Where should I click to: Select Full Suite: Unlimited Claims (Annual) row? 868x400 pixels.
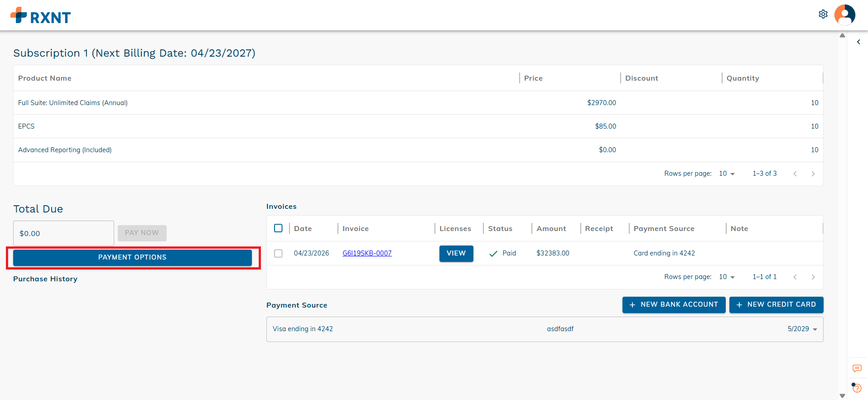point(418,103)
